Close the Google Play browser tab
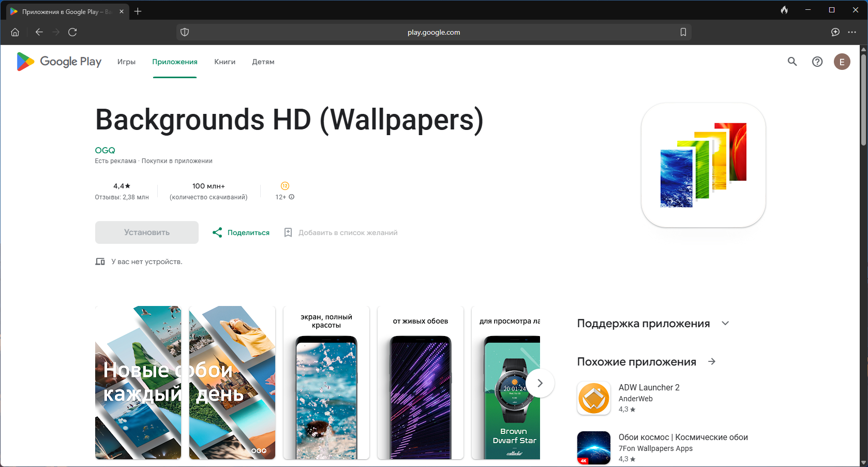Screen dimensions: 868x467 [122, 11]
